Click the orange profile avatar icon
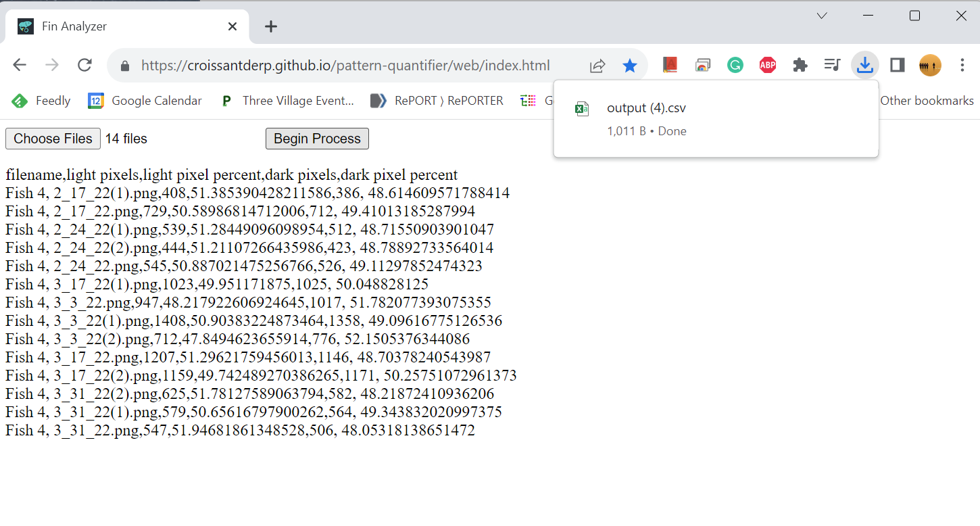Viewport: 980px width, 526px height. (929, 65)
